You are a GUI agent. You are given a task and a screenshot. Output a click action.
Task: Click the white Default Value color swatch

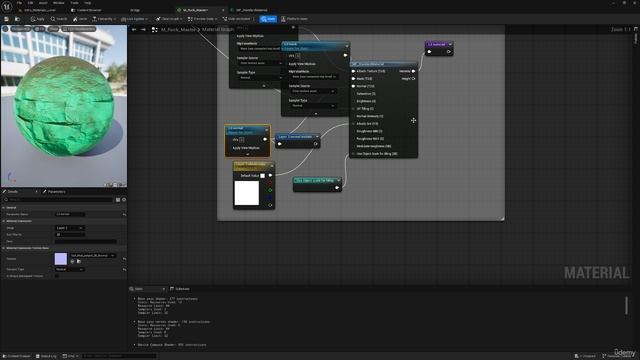click(x=262, y=176)
